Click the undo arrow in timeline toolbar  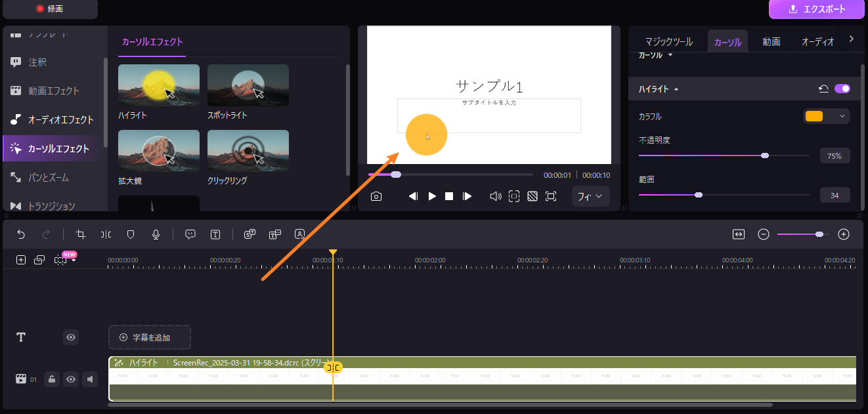(x=21, y=234)
